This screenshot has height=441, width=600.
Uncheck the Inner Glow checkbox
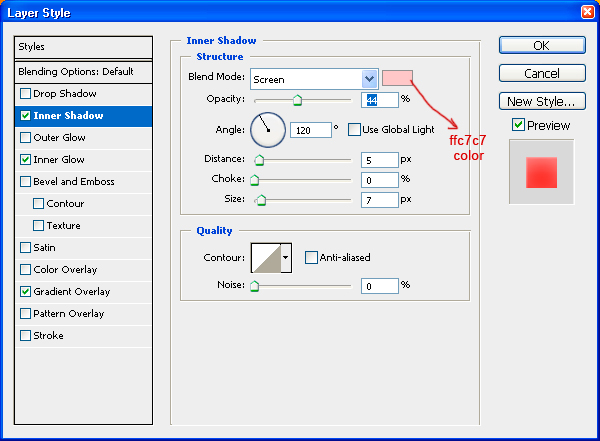pyautogui.click(x=25, y=160)
